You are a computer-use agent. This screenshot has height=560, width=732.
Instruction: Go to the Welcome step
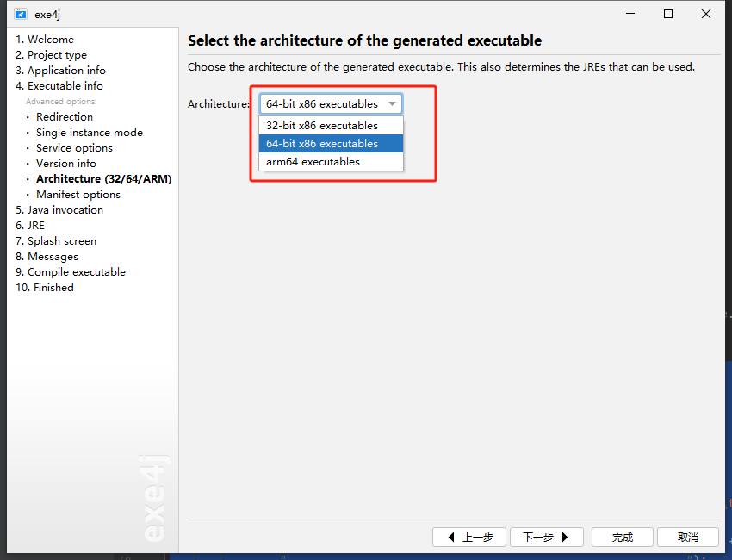point(44,40)
